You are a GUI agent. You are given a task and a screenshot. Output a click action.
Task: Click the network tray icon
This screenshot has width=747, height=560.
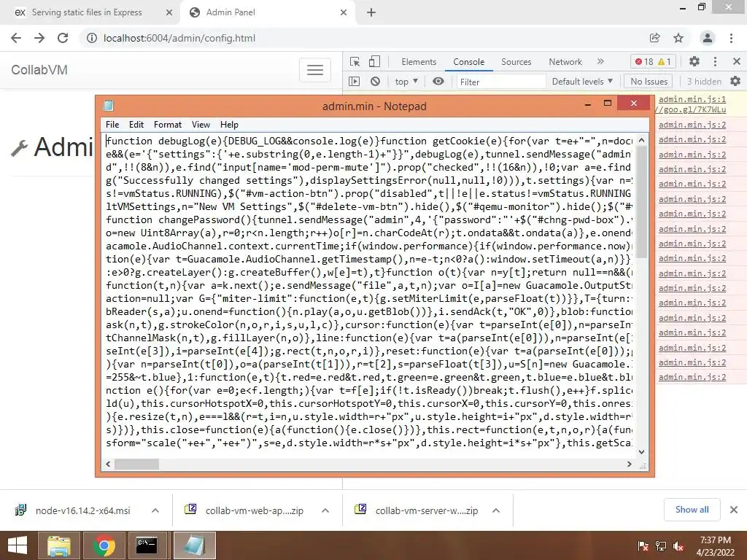point(661,546)
